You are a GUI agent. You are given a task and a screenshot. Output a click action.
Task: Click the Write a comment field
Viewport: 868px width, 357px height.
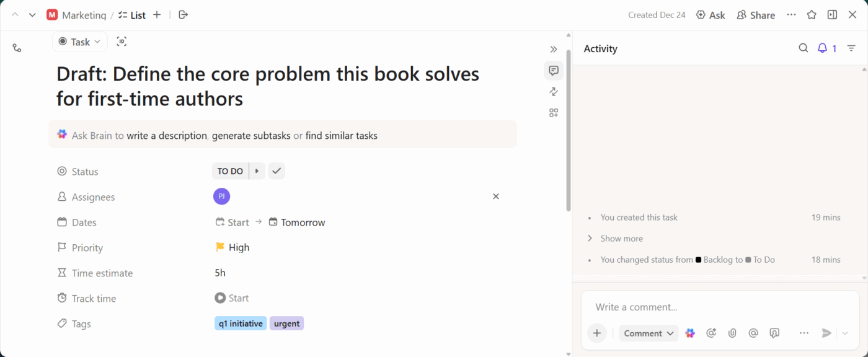pyautogui.click(x=682, y=306)
